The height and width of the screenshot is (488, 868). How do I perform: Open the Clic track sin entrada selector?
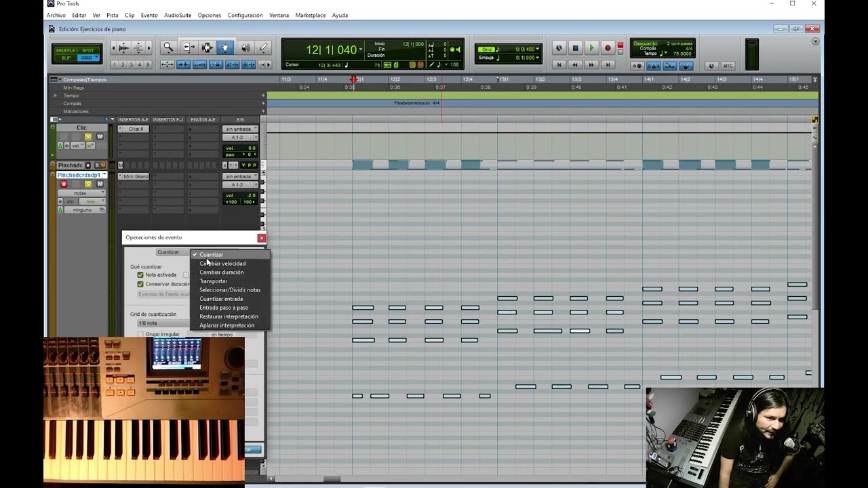[x=240, y=129]
